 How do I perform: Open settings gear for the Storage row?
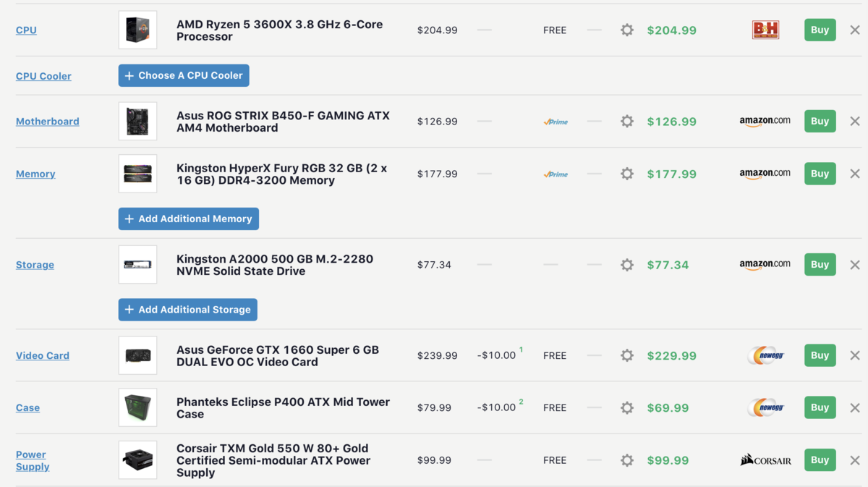pos(627,265)
